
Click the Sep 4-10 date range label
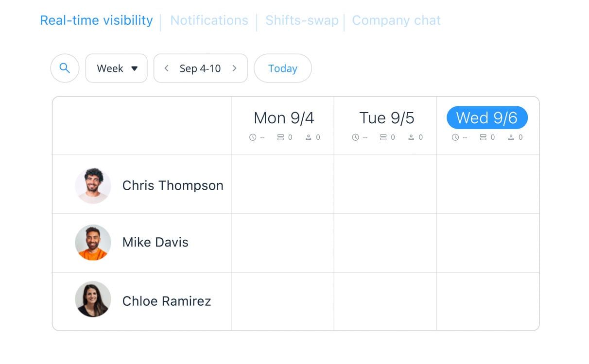pyautogui.click(x=199, y=68)
